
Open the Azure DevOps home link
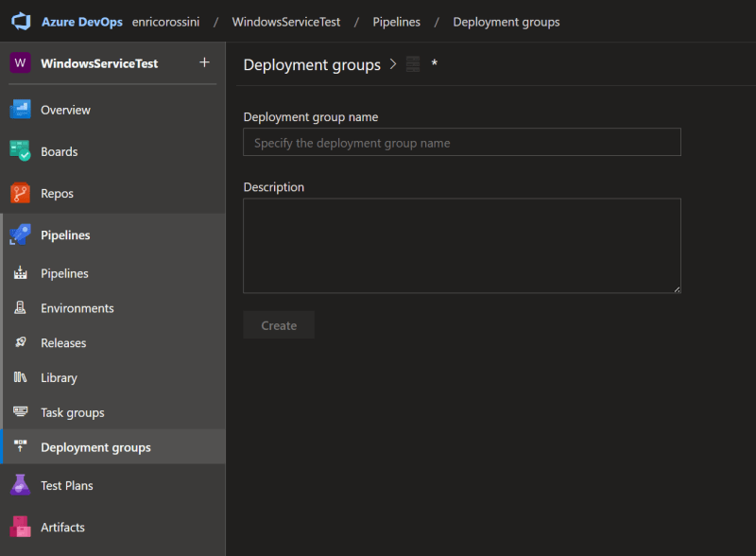click(x=82, y=22)
